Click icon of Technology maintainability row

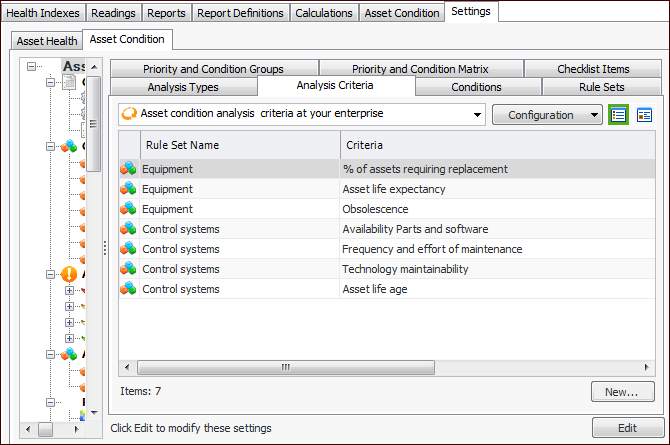pyautogui.click(x=128, y=269)
